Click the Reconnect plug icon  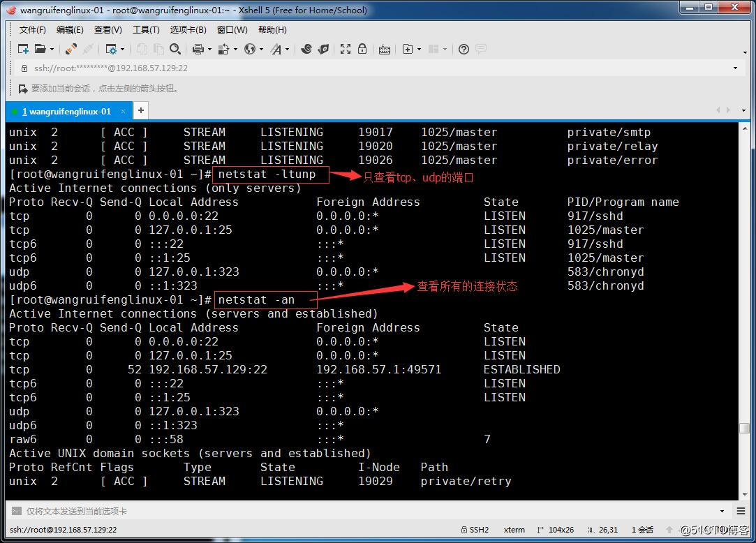coord(71,49)
